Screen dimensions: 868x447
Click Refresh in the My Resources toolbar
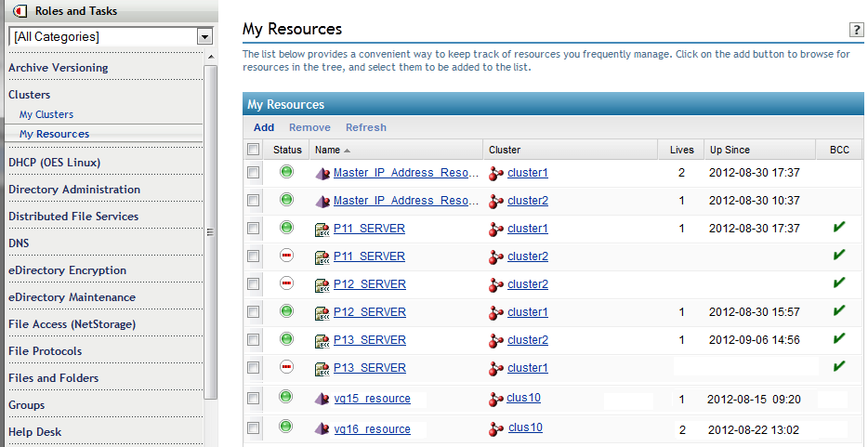pyautogui.click(x=366, y=127)
